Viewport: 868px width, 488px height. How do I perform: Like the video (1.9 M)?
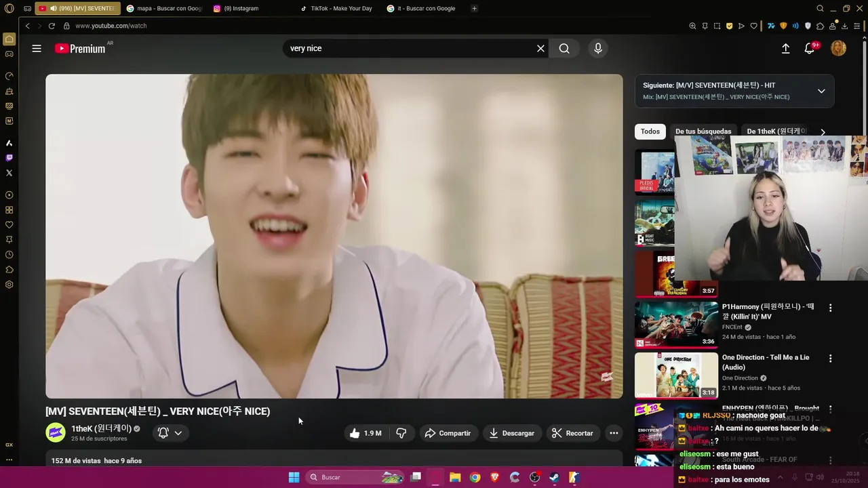(366, 433)
